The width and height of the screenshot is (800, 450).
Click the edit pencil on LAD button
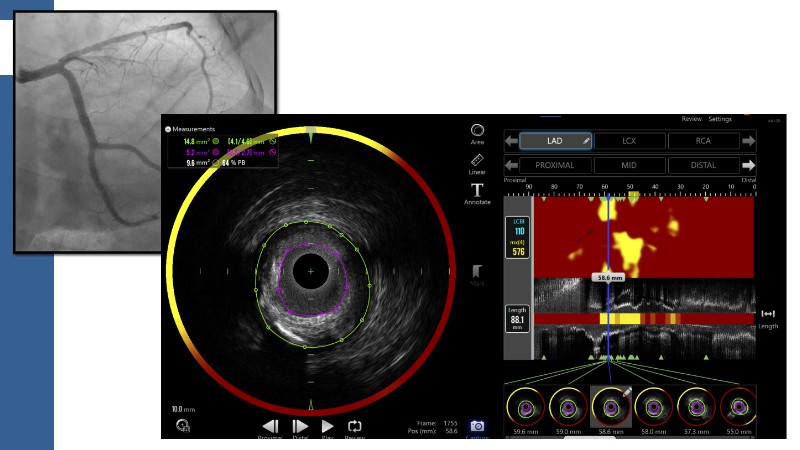click(x=586, y=141)
